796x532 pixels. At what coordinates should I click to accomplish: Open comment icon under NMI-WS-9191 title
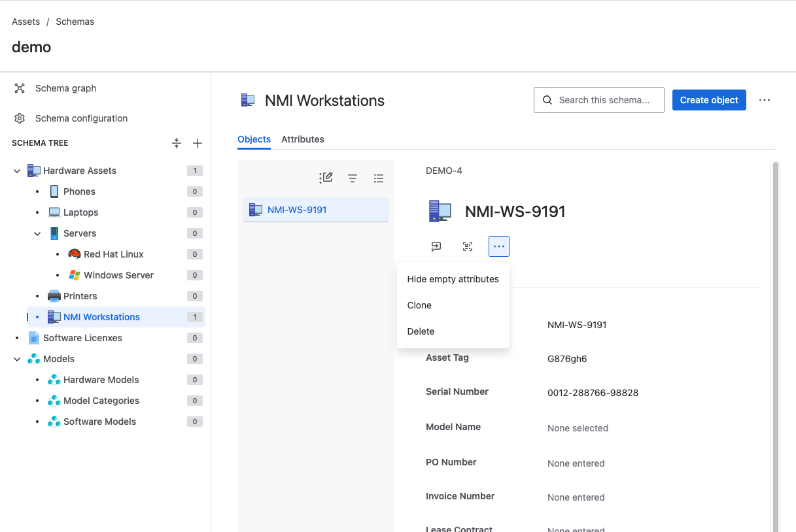click(x=436, y=246)
